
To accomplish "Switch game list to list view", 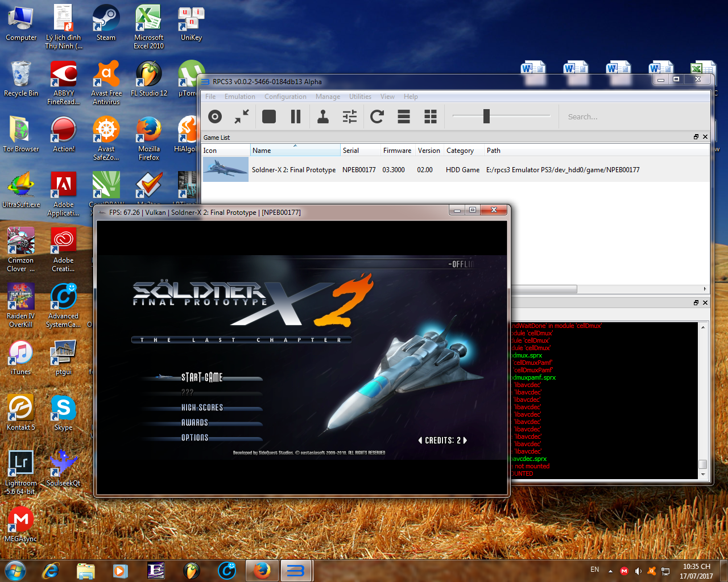I will click(404, 117).
